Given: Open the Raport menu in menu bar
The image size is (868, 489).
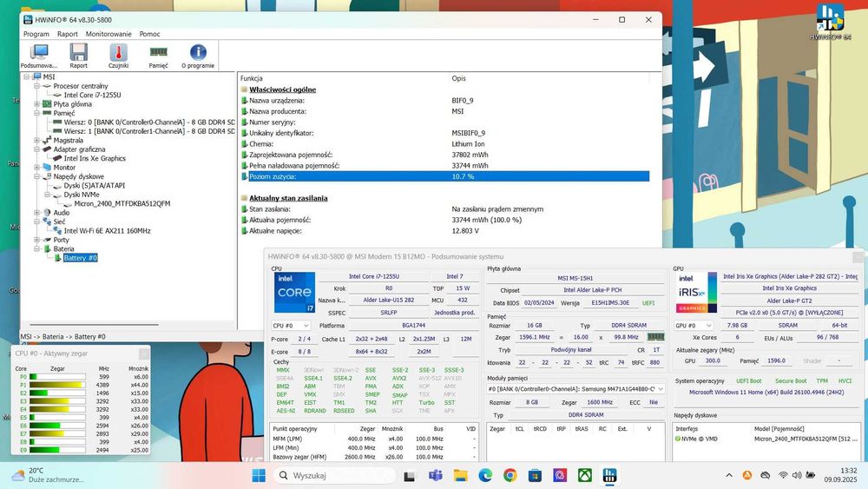Looking at the screenshot, I should click(68, 34).
